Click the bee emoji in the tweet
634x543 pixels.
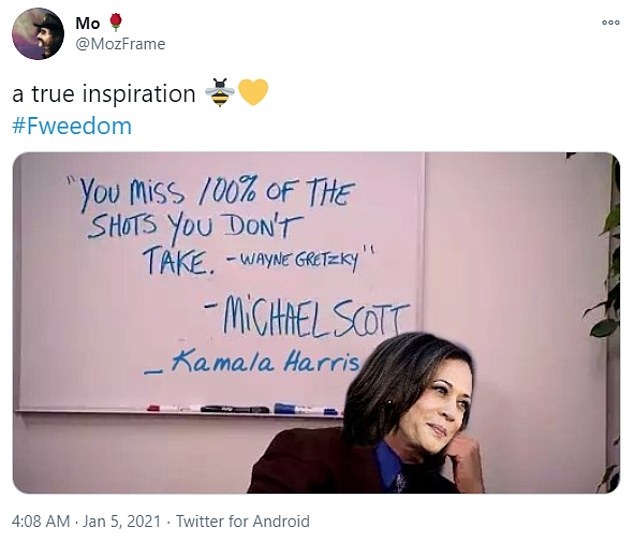220,94
